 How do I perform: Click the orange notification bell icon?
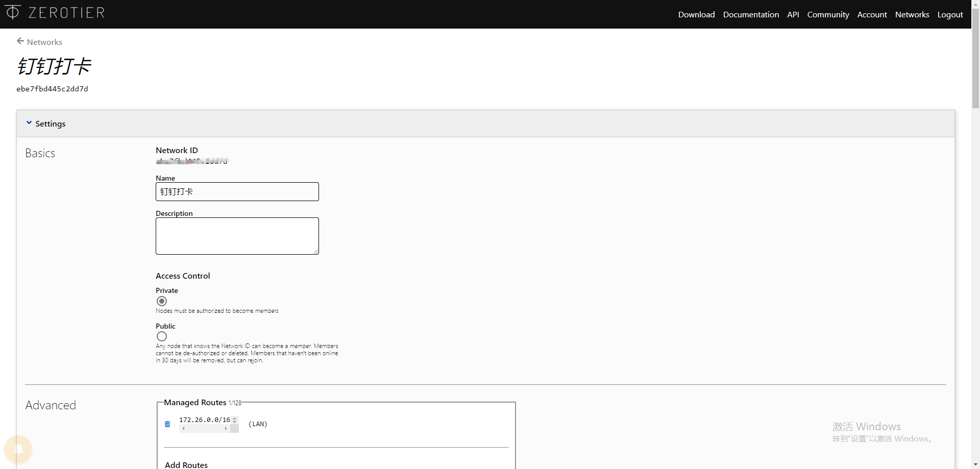[18, 449]
